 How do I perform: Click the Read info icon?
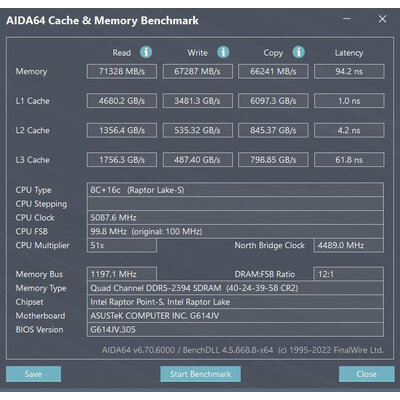coord(146,52)
